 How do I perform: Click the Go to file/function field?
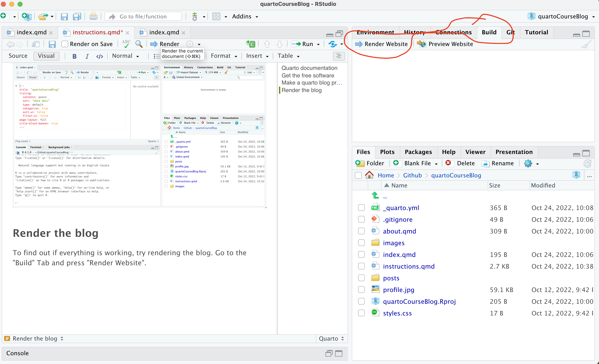coord(143,17)
